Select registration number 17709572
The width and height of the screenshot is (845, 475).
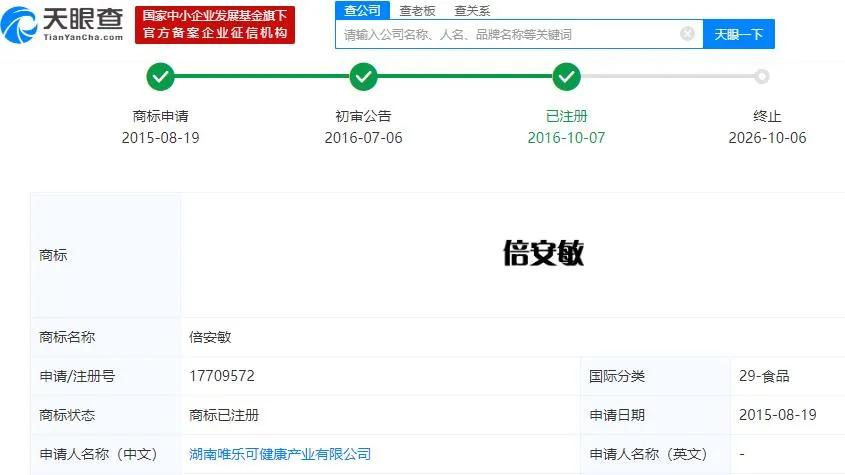pyautogui.click(x=222, y=376)
